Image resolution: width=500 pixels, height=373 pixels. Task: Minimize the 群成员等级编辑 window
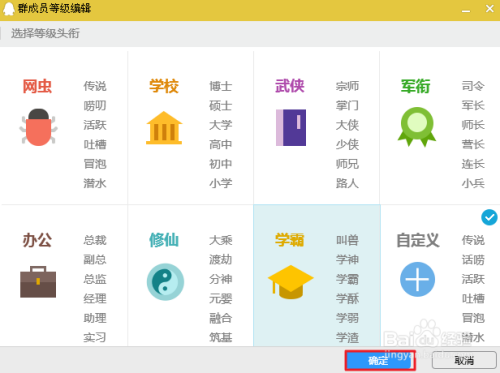pyautogui.click(x=466, y=10)
